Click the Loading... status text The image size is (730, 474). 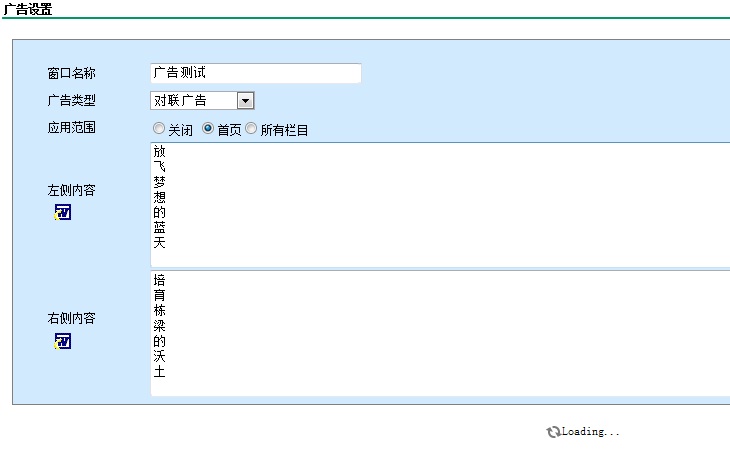[x=591, y=432]
